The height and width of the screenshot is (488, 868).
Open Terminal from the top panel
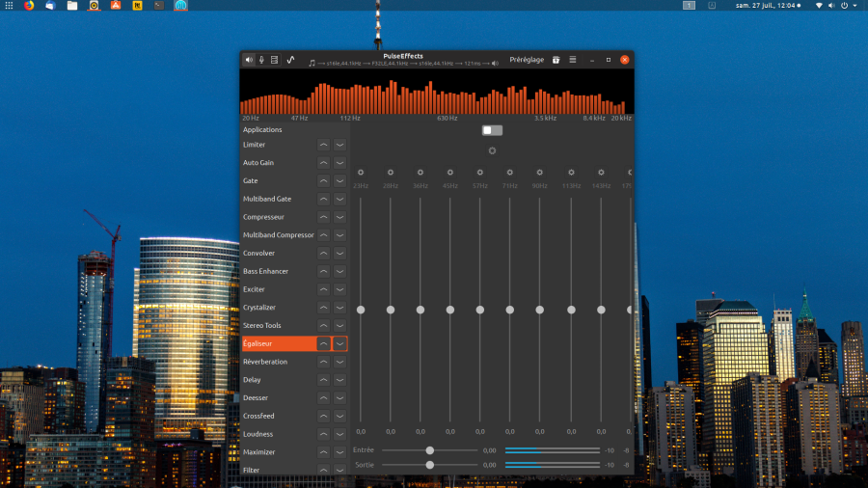159,6
